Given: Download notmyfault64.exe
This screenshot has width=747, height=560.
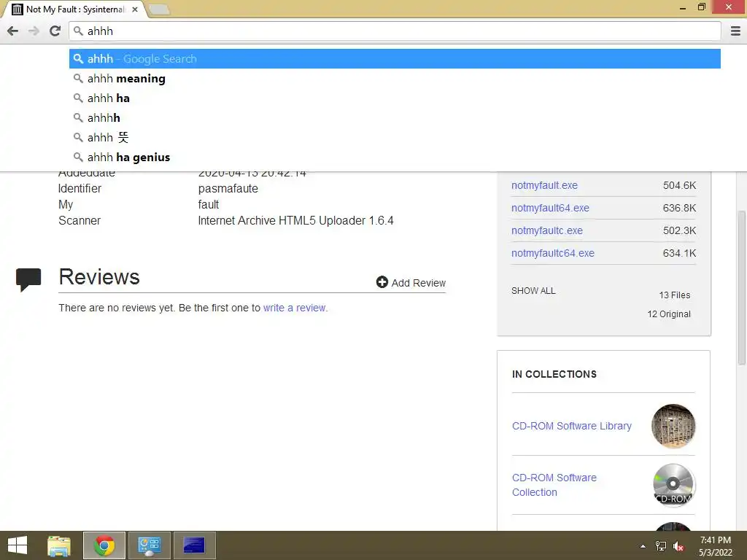Looking at the screenshot, I should click(x=550, y=208).
